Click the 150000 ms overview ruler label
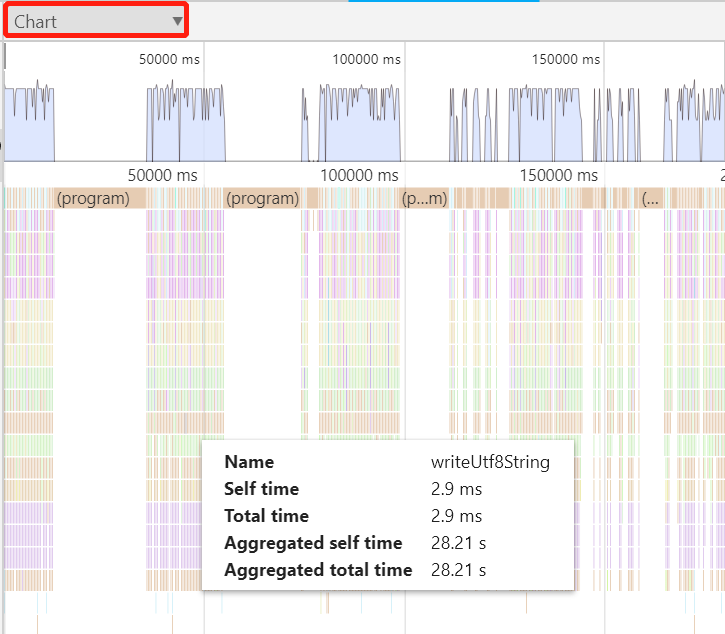Viewport: 725px width, 634px height. (x=565, y=60)
